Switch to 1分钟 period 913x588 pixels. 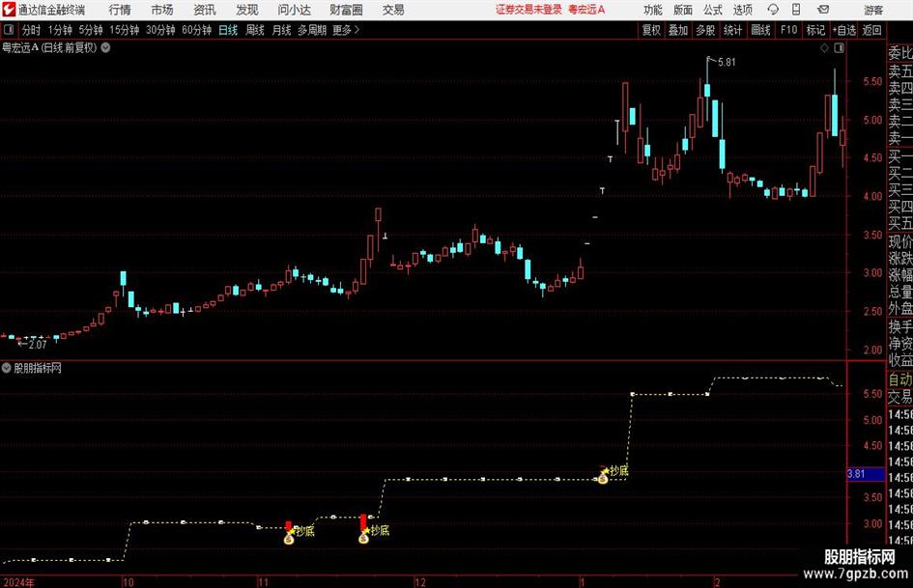click(59, 30)
